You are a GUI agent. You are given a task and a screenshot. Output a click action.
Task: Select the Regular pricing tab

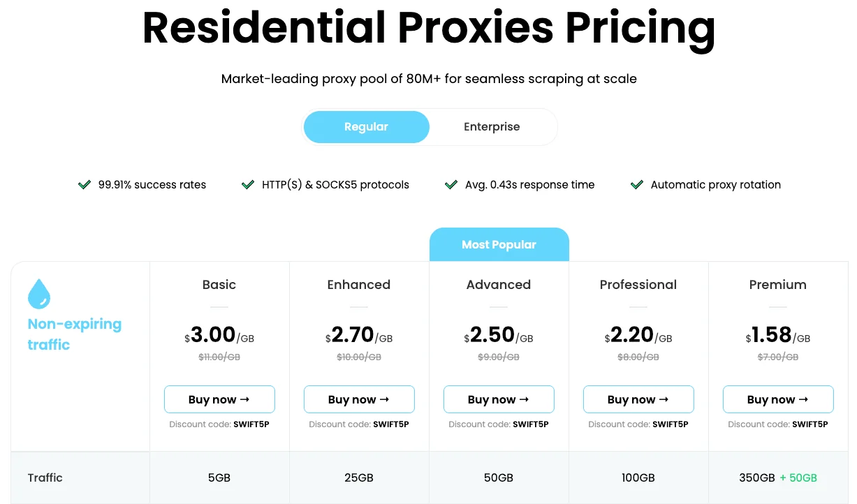[x=366, y=126]
